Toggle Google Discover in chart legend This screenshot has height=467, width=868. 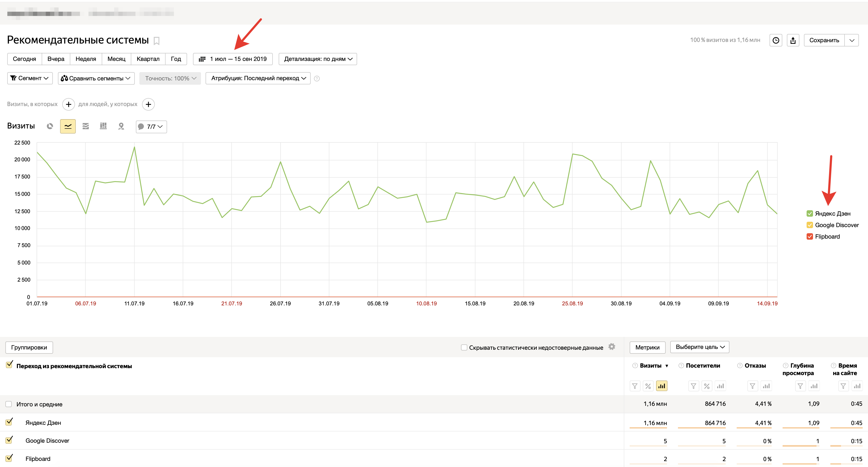point(810,225)
